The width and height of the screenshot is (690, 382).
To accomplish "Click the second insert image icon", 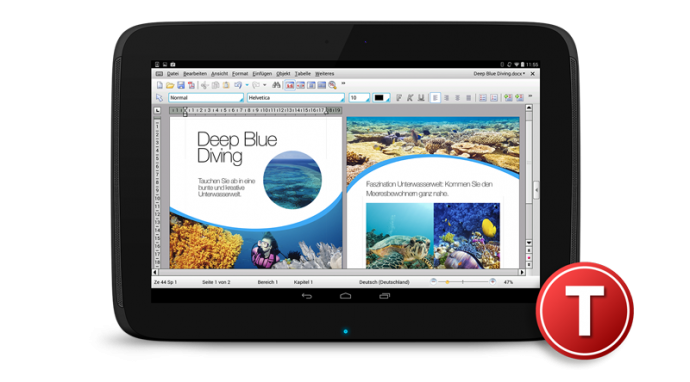I will pyautogui.click(x=519, y=98).
